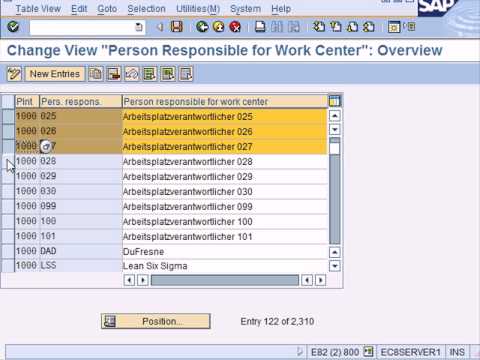Go to Next Page icon
Viewport: 480px width, 360px height.
point(352,27)
